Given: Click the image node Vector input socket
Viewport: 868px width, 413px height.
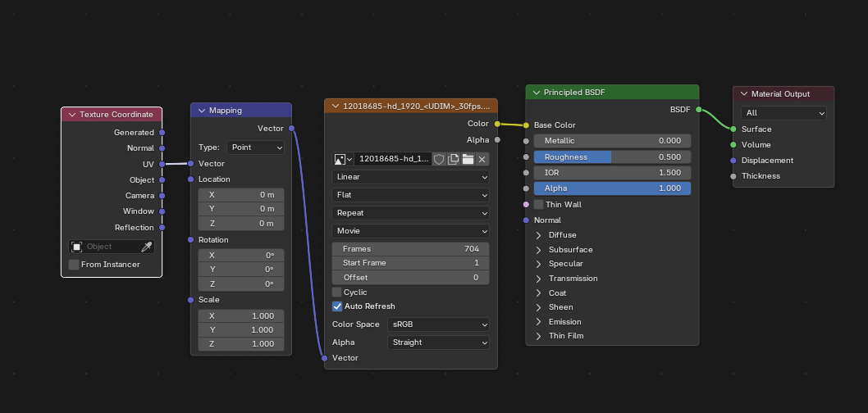Looking at the screenshot, I should tap(324, 358).
